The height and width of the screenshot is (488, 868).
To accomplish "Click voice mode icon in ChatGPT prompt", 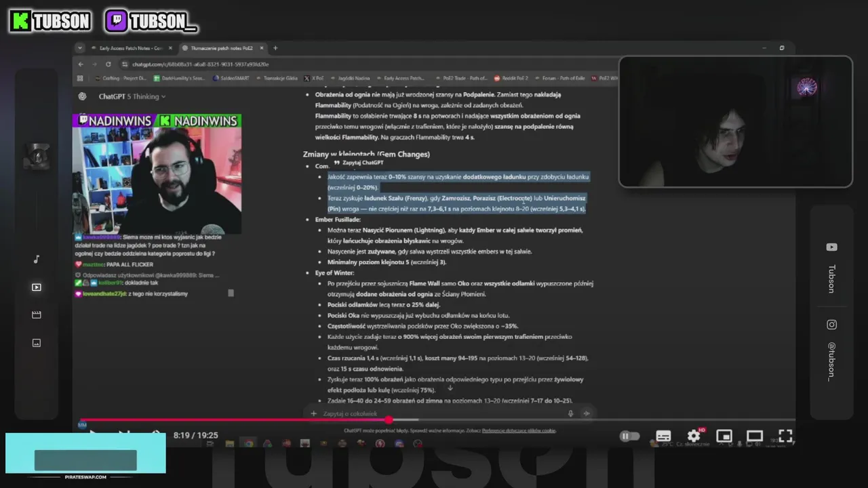I will click(x=587, y=413).
